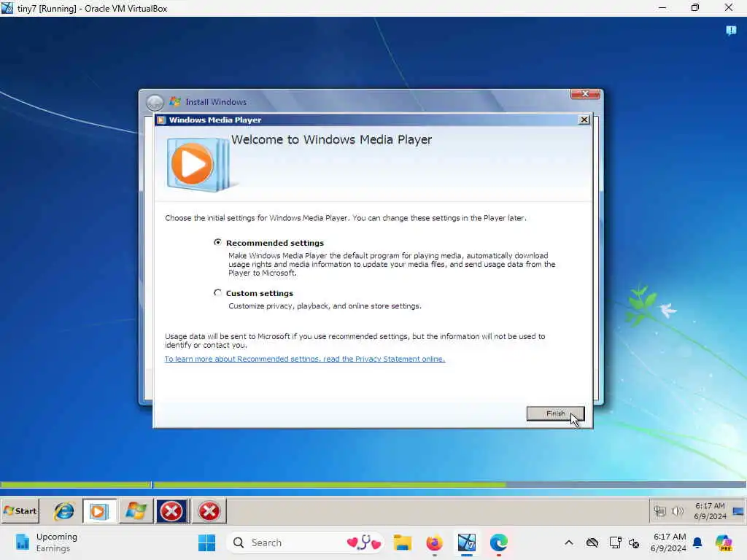The height and width of the screenshot is (560, 747).
Task: Expand the hidden icons tray chevron
Action: pyautogui.click(x=569, y=542)
